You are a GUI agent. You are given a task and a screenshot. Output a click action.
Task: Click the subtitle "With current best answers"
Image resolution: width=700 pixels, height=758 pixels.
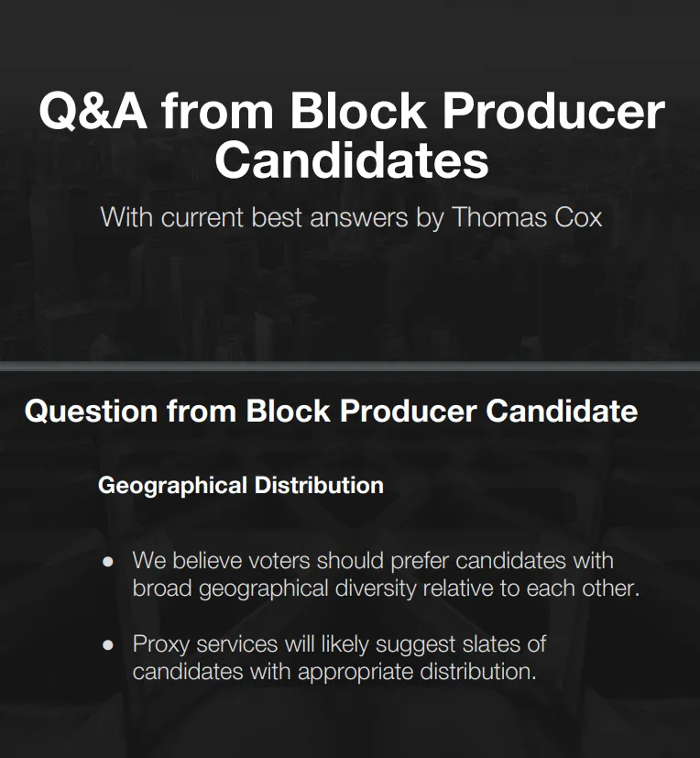coord(254,217)
